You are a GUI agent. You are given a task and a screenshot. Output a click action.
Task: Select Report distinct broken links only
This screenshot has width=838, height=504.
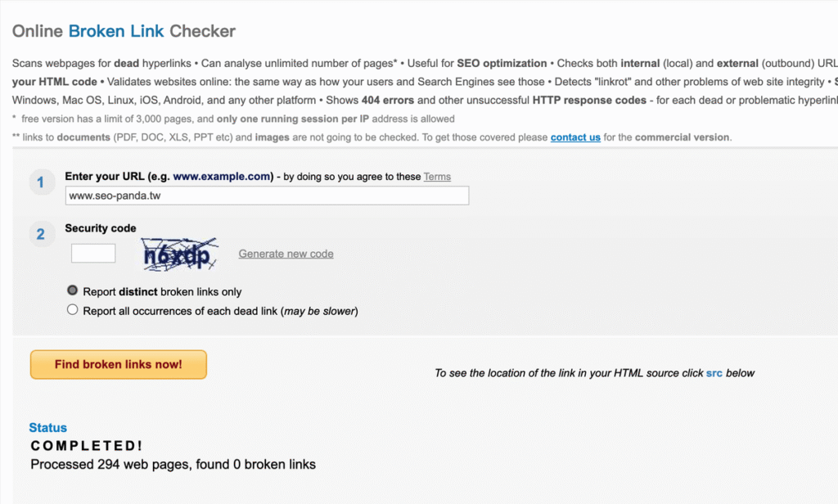click(72, 290)
